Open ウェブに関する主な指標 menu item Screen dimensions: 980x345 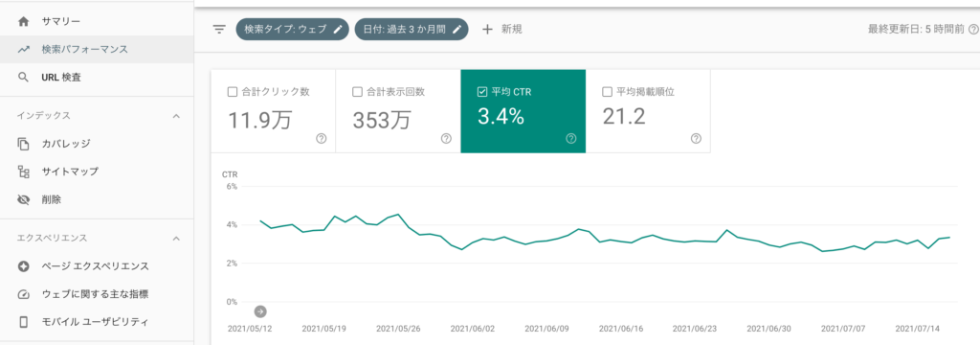(97, 294)
